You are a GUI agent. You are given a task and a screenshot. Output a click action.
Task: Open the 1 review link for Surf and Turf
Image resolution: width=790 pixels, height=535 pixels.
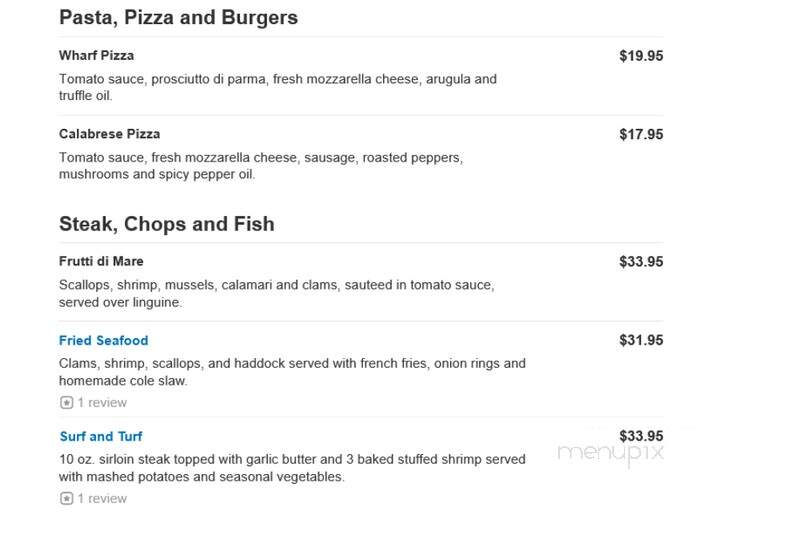(x=102, y=498)
